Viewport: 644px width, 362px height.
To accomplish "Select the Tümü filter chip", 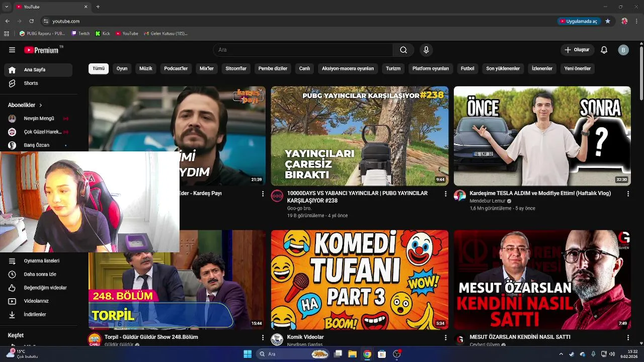I will pos(99,68).
